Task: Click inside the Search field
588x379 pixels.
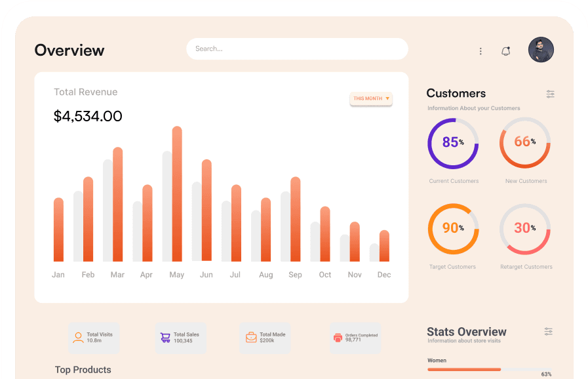Action: tap(297, 49)
